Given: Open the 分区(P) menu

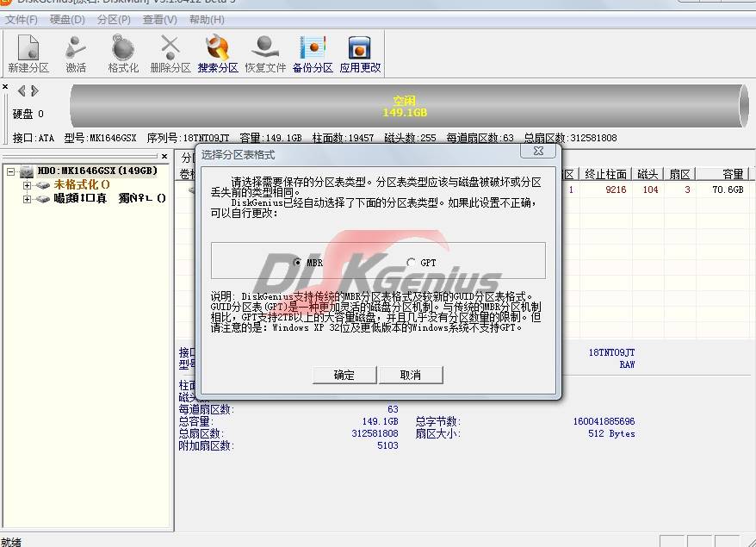Looking at the screenshot, I should click(114, 20).
